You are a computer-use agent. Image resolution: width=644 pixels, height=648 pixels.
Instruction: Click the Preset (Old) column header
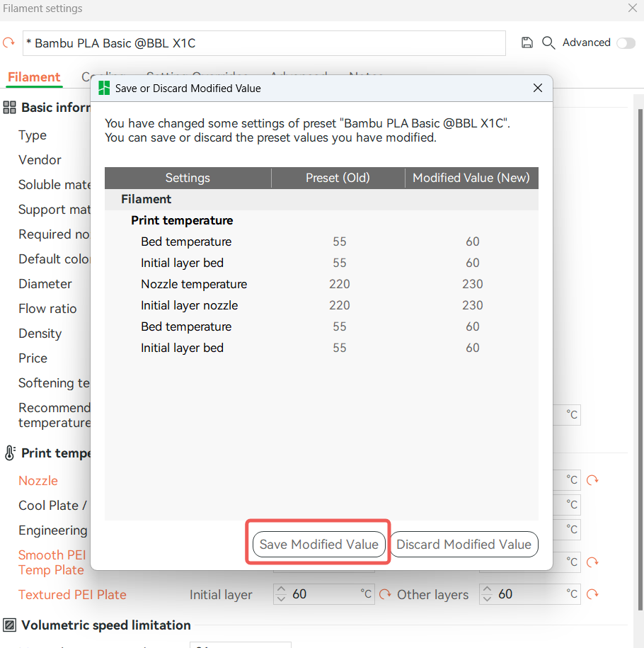(x=338, y=178)
